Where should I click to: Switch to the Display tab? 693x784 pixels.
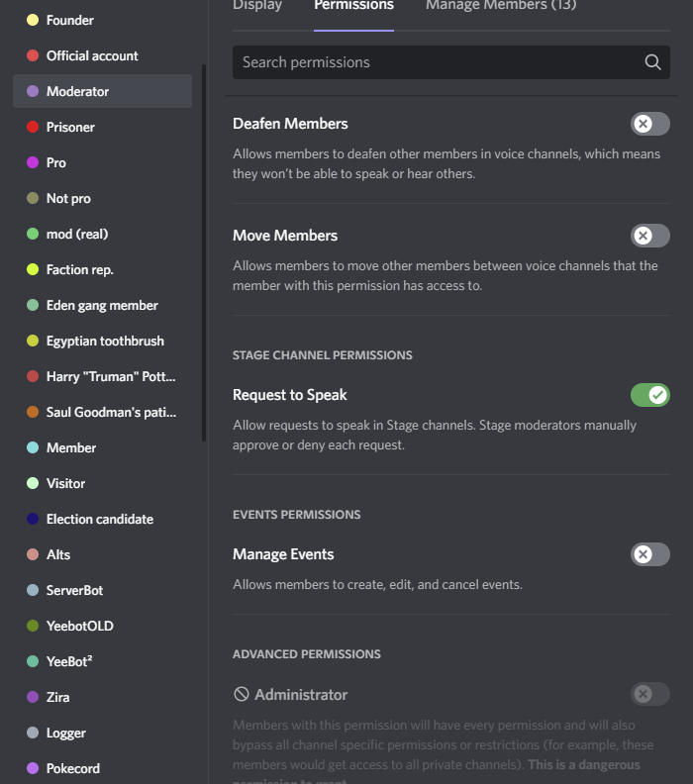click(x=257, y=6)
